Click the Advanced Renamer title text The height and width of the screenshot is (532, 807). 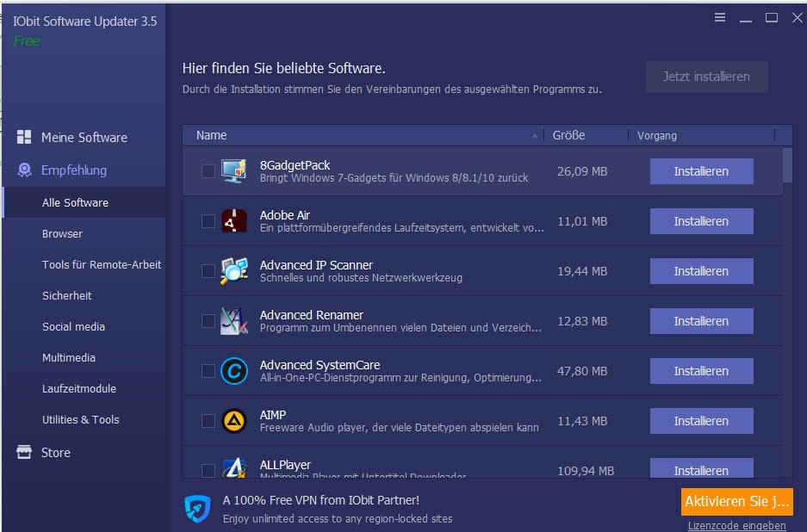tap(312, 315)
